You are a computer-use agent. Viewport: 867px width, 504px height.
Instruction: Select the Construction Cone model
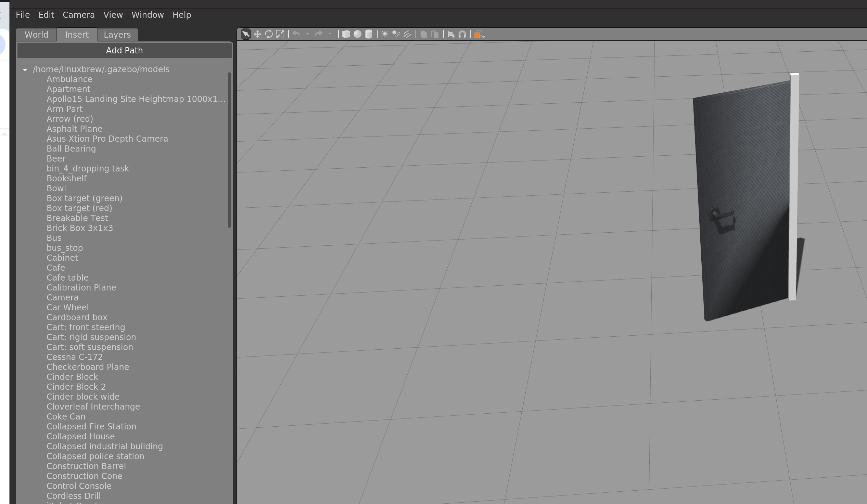pos(84,476)
